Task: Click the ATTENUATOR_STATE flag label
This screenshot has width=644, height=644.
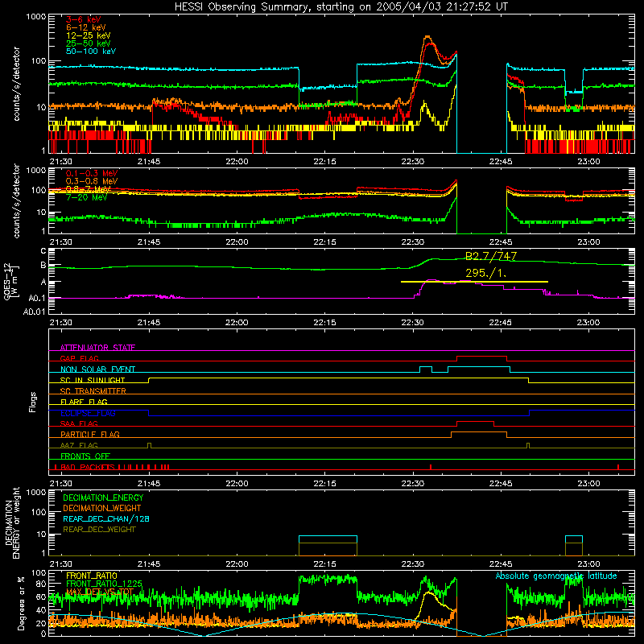Action: point(97,348)
